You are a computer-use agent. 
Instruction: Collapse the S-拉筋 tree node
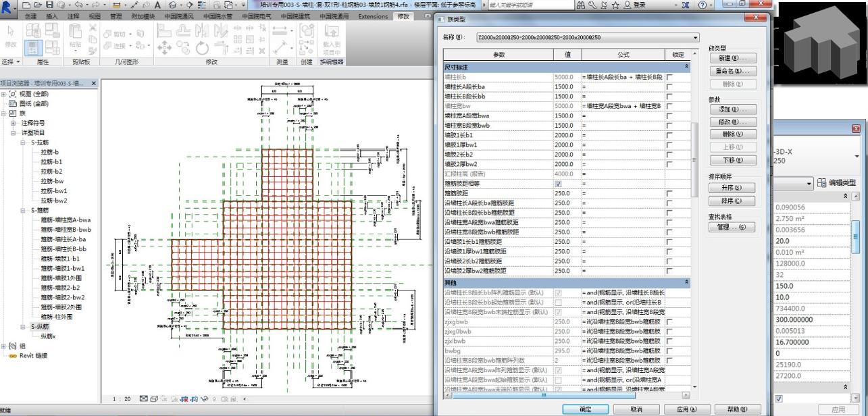tap(24, 142)
